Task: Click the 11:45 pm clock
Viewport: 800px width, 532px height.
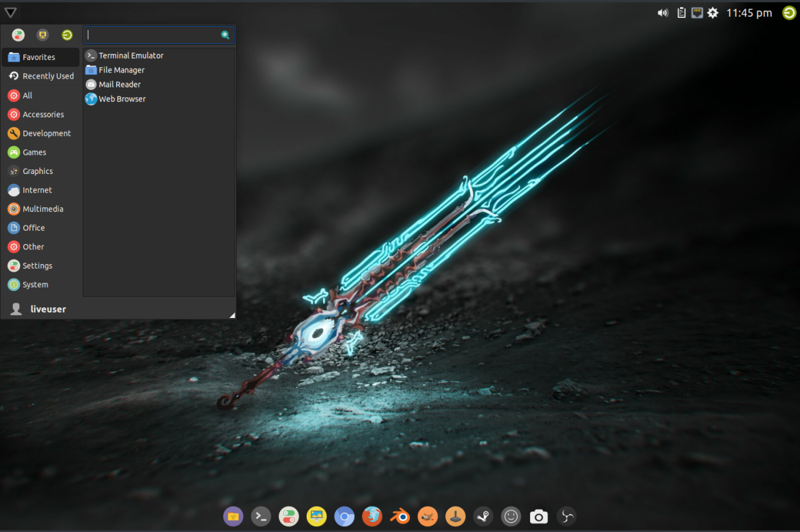Action: point(749,13)
